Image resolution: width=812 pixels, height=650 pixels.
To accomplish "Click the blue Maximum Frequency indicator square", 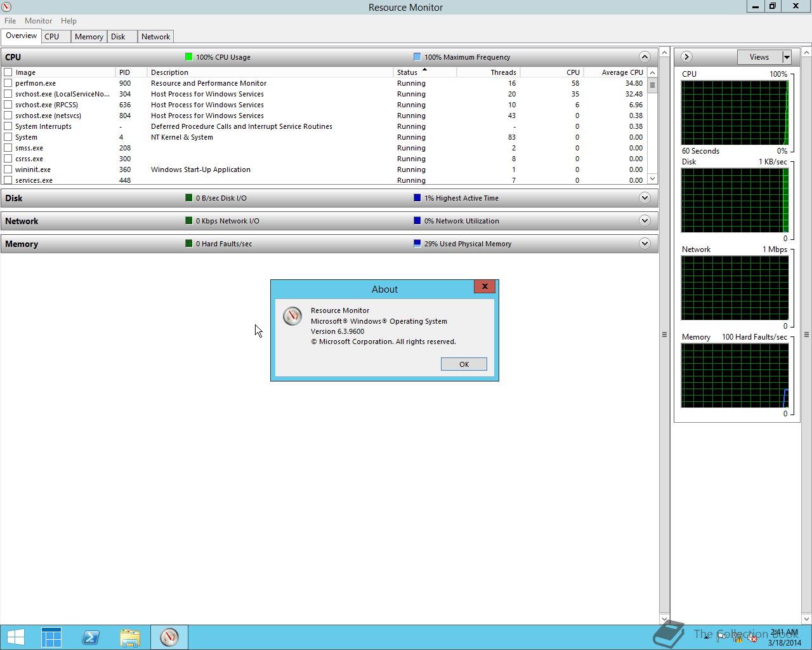I will coord(417,57).
